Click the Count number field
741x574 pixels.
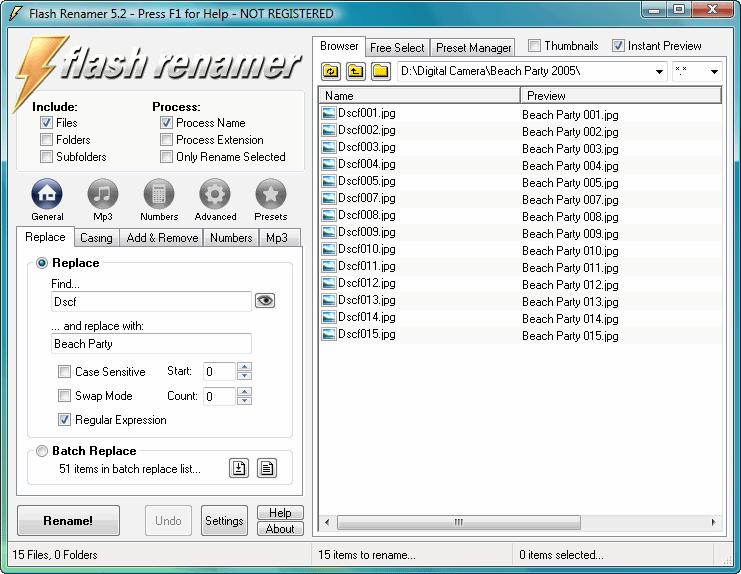click(x=219, y=396)
